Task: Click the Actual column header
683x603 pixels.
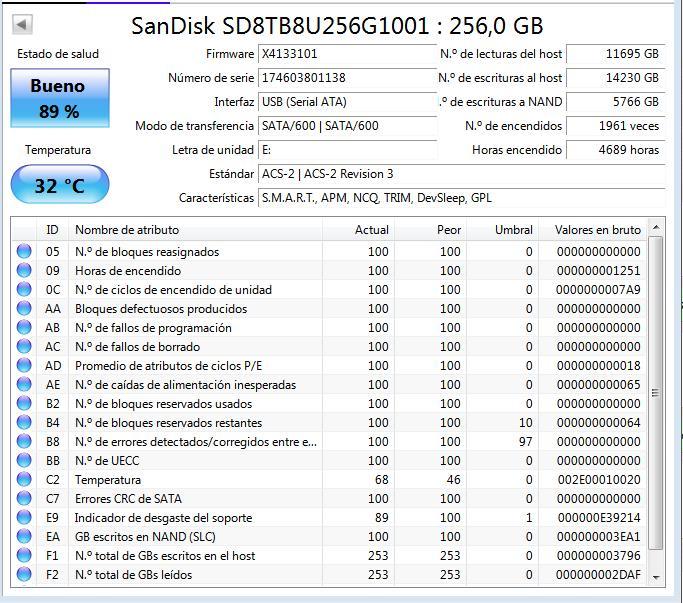Action: coord(358,230)
